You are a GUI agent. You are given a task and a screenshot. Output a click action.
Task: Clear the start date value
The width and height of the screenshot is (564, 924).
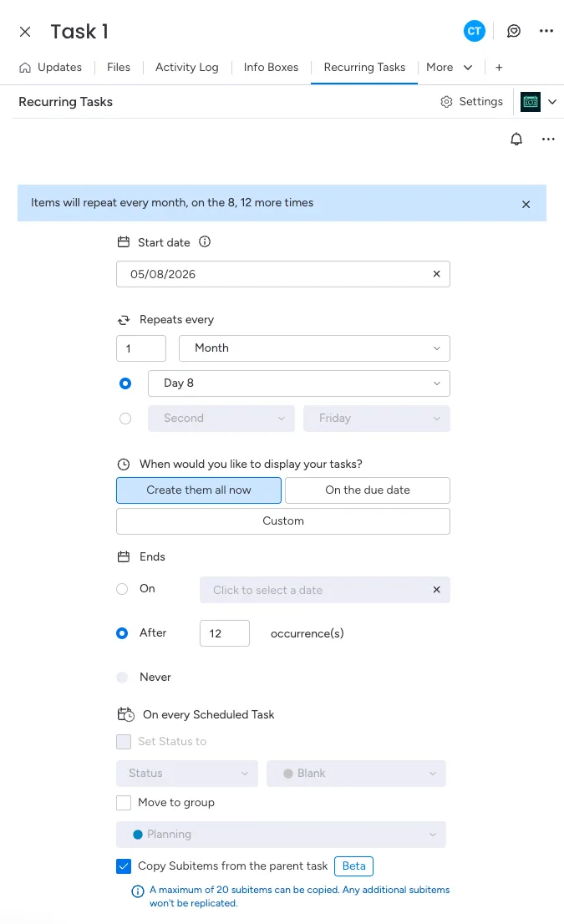437,274
